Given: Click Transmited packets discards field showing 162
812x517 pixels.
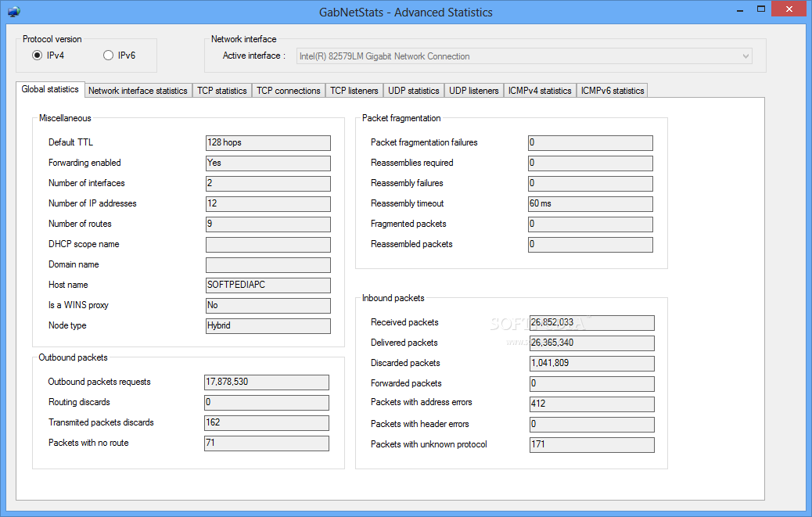Looking at the screenshot, I should (x=267, y=423).
